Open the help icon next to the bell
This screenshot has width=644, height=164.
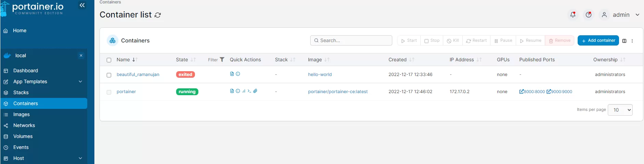(589, 15)
